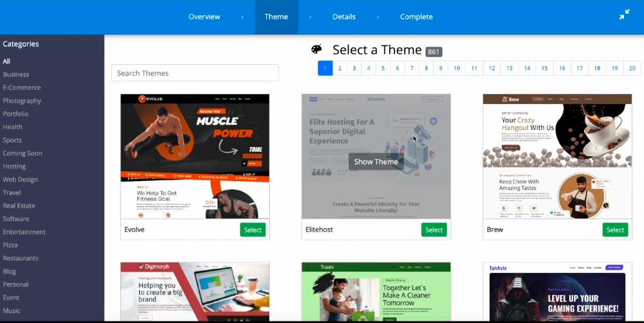Filter themes by Software category
The image size is (644, 323).
click(x=16, y=219)
